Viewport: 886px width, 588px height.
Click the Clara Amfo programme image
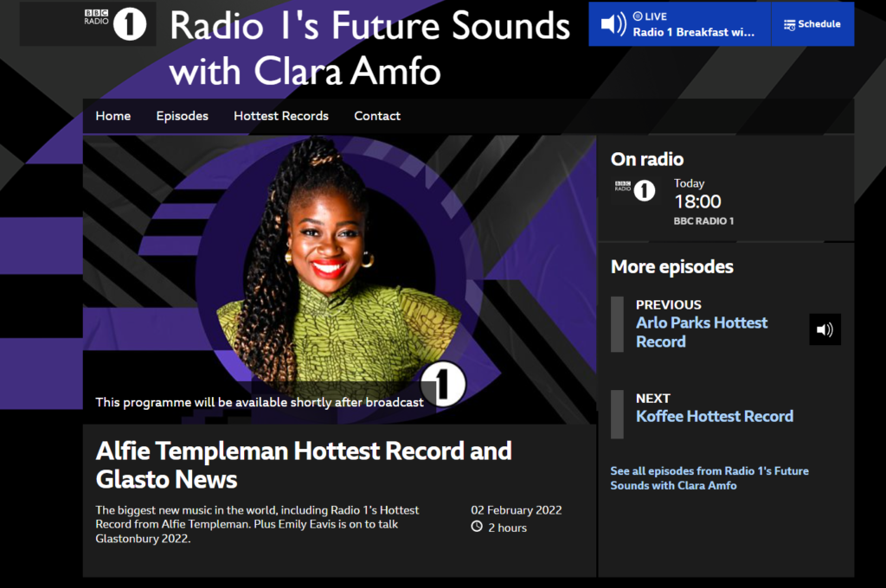(339, 279)
